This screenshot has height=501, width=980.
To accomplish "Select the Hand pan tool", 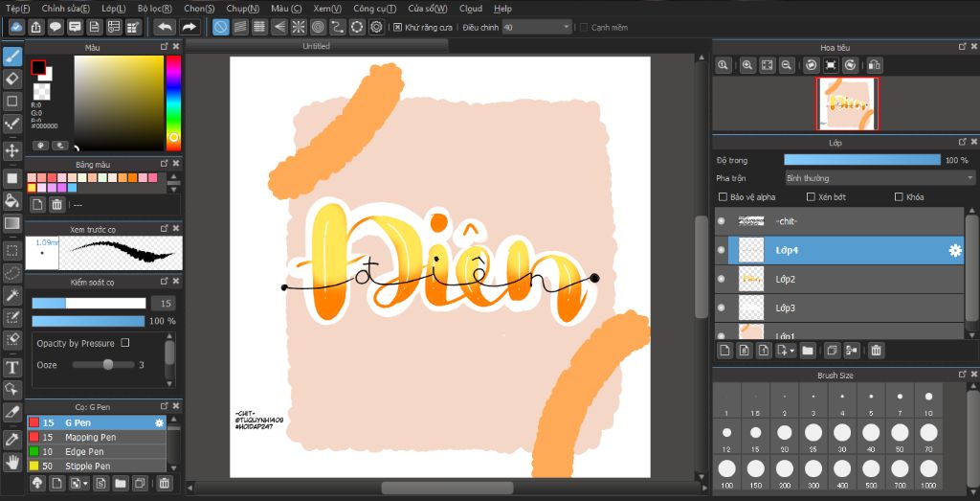I will coord(11,463).
